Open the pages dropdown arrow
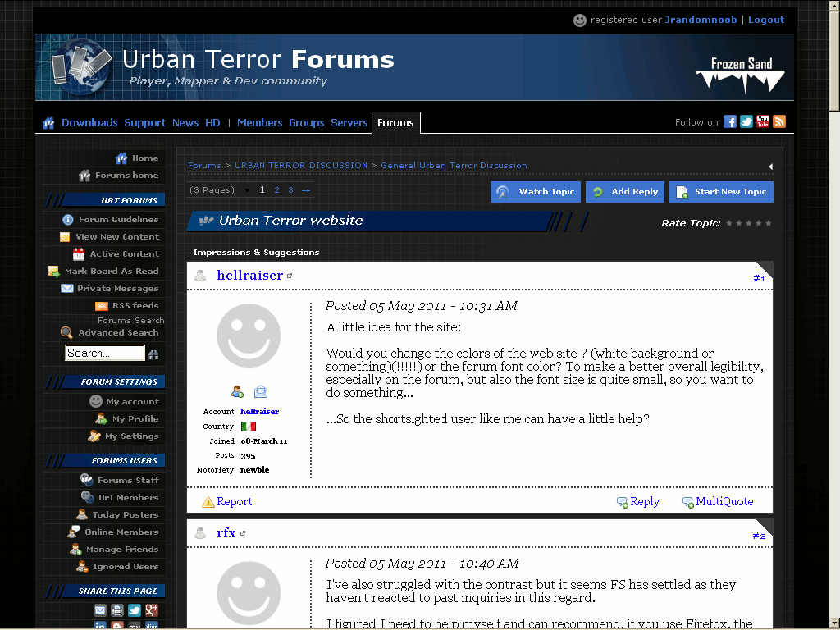840x630 pixels. click(x=247, y=190)
